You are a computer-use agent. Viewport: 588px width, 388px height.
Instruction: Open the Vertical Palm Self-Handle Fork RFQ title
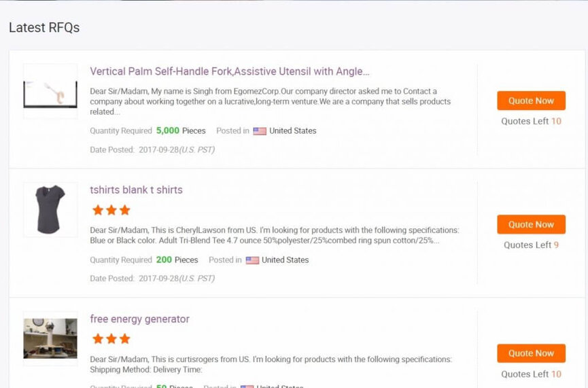230,71
